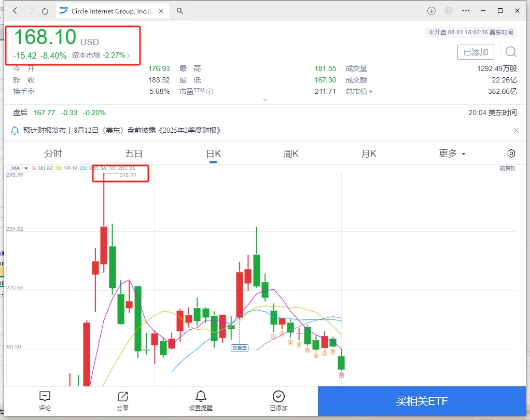The image size is (530, 420).
Task: Switch to the 分时 chart tab
Action: click(x=53, y=154)
